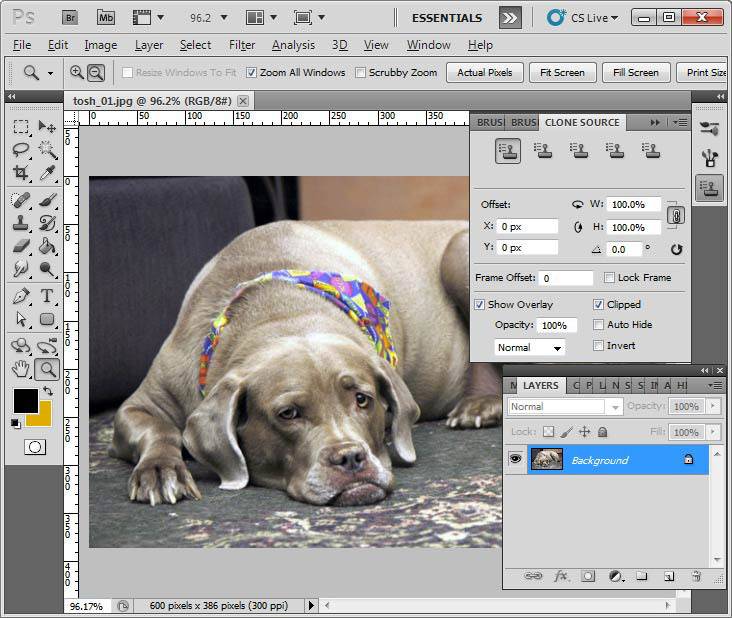Hide the Background layer with eye icon
732x618 pixels.
pyautogui.click(x=516, y=459)
